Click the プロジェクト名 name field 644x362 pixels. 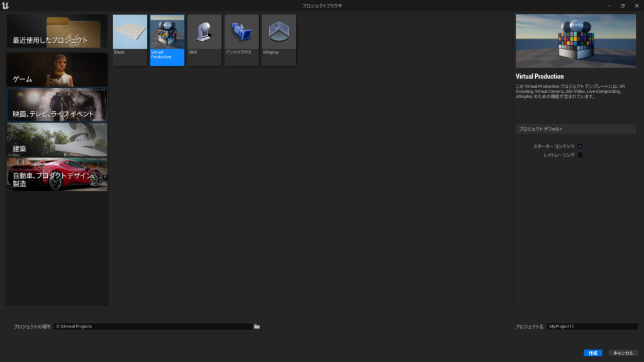[592, 326]
